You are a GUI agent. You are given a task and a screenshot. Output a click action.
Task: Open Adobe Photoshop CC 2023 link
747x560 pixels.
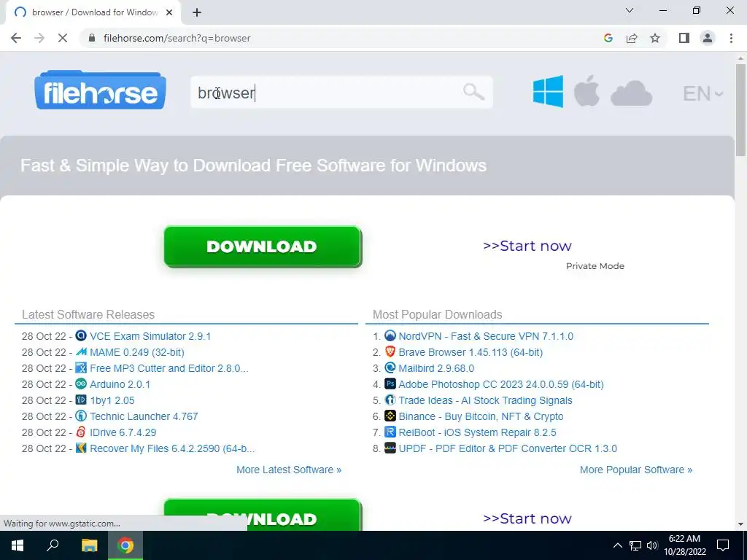tap(501, 384)
